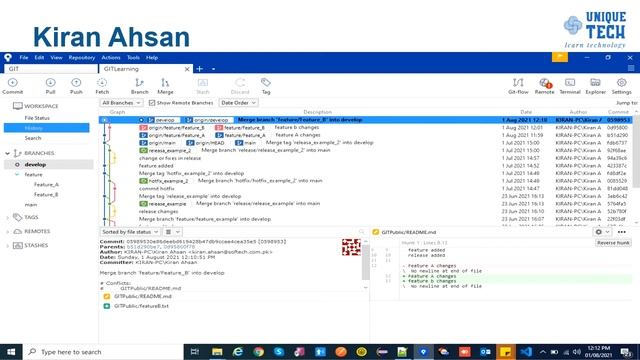Open the Sorted by file status dropdown

point(130,232)
